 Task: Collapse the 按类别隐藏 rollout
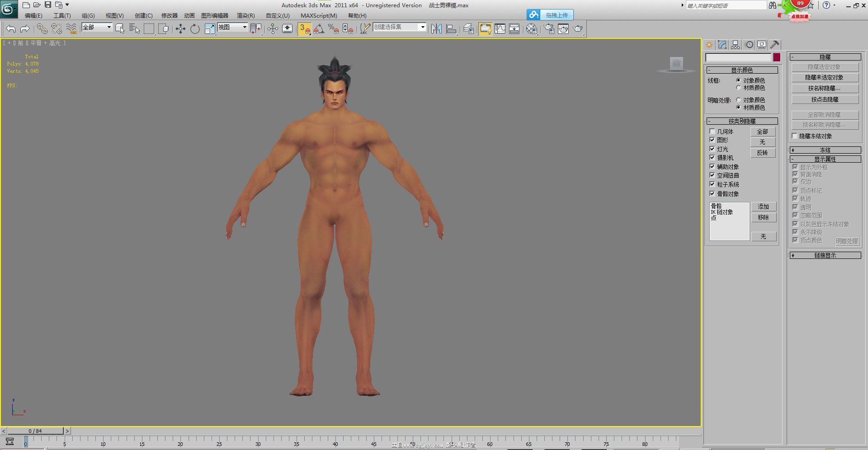pos(742,121)
